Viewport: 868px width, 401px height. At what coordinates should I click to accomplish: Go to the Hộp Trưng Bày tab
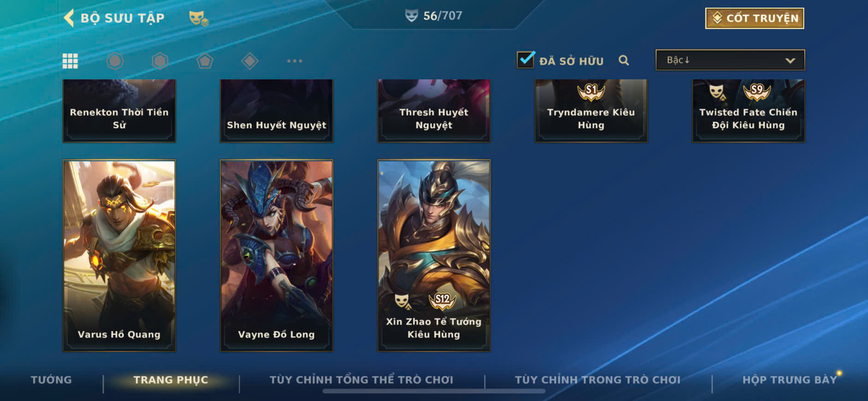click(789, 380)
